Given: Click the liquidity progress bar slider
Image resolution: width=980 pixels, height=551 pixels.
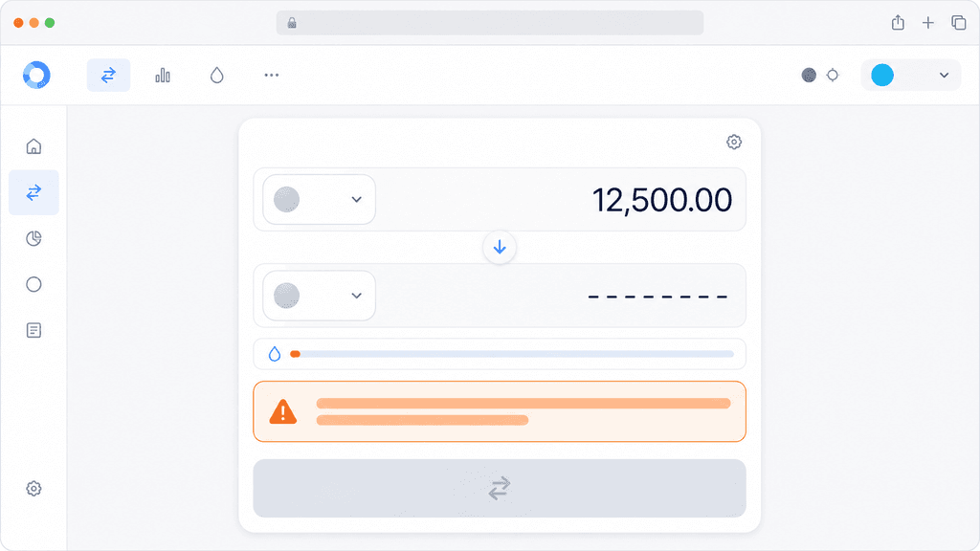Looking at the screenshot, I should [x=512, y=354].
